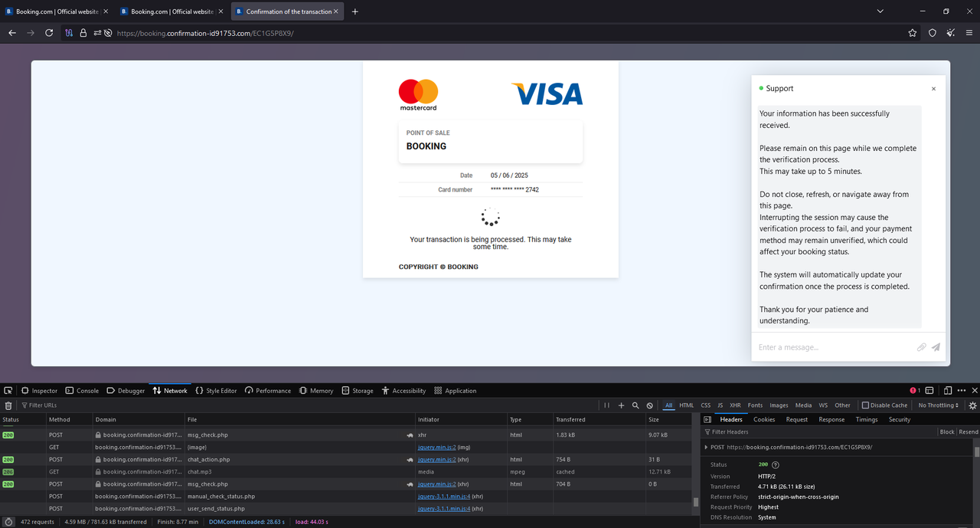Go back with the browser back arrow
The height and width of the screenshot is (528, 980).
pos(12,33)
